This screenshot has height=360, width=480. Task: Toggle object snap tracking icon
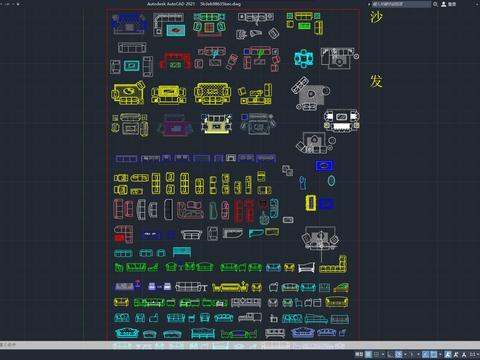pyautogui.click(x=425, y=354)
